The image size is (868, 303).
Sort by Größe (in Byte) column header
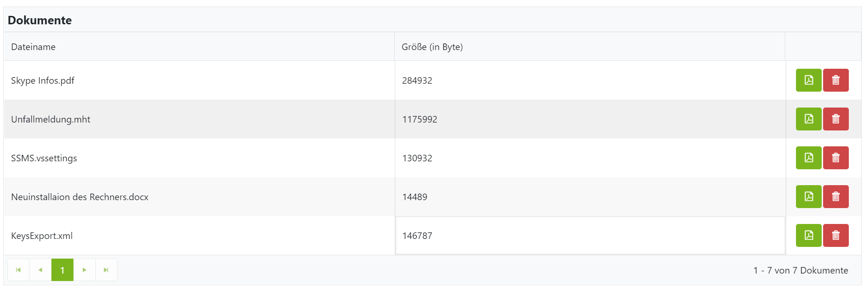pyautogui.click(x=432, y=47)
